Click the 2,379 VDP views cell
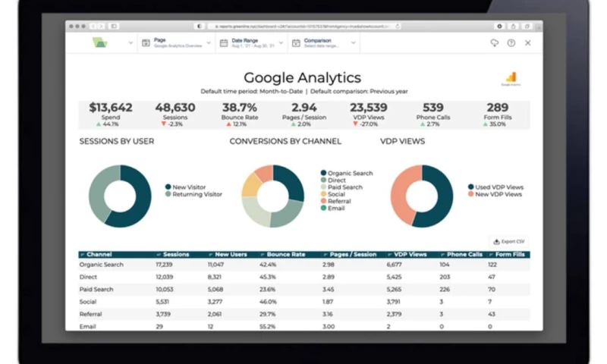 (x=394, y=314)
